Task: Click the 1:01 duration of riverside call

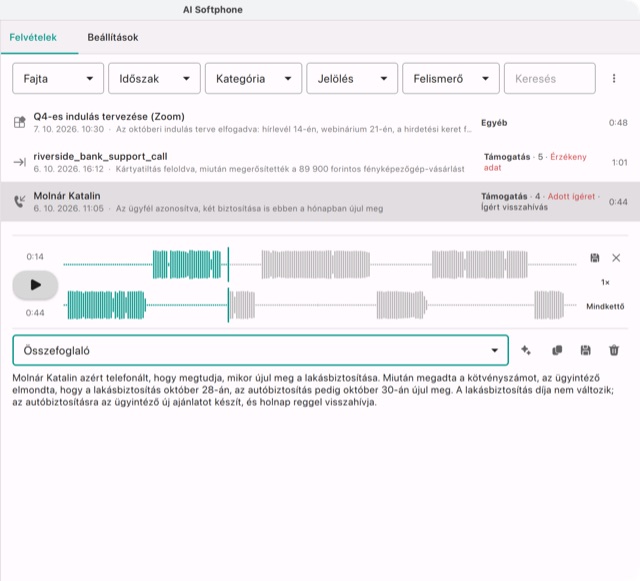Action: pyautogui.click(x=620, y=163)
